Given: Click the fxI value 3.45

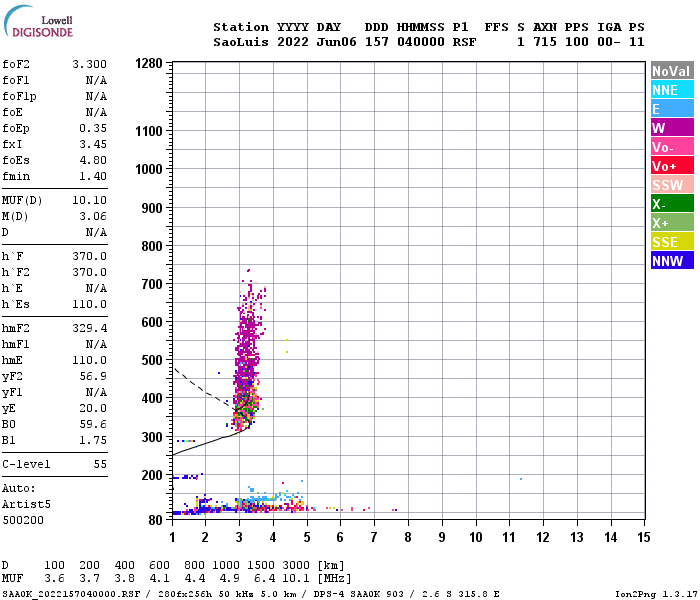Looking at the screenshot, I should pyautogui.click(x=93, y=144).
